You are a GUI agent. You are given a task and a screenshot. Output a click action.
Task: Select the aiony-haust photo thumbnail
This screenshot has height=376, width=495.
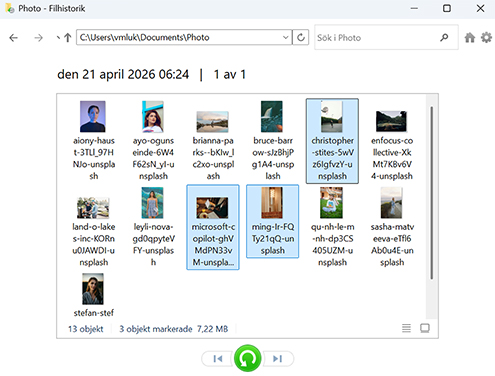[x=93, y=117]
